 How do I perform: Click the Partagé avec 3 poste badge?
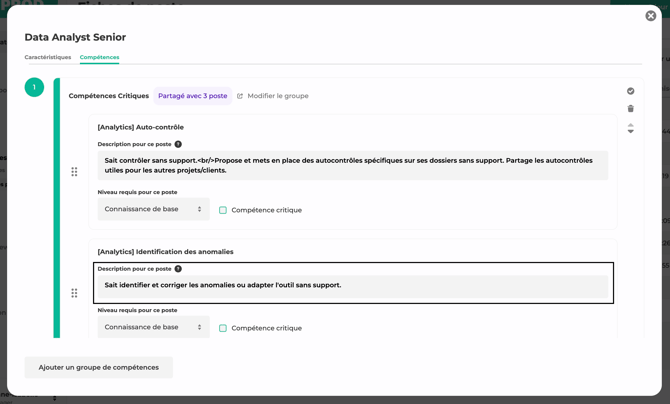pos(192,96)
